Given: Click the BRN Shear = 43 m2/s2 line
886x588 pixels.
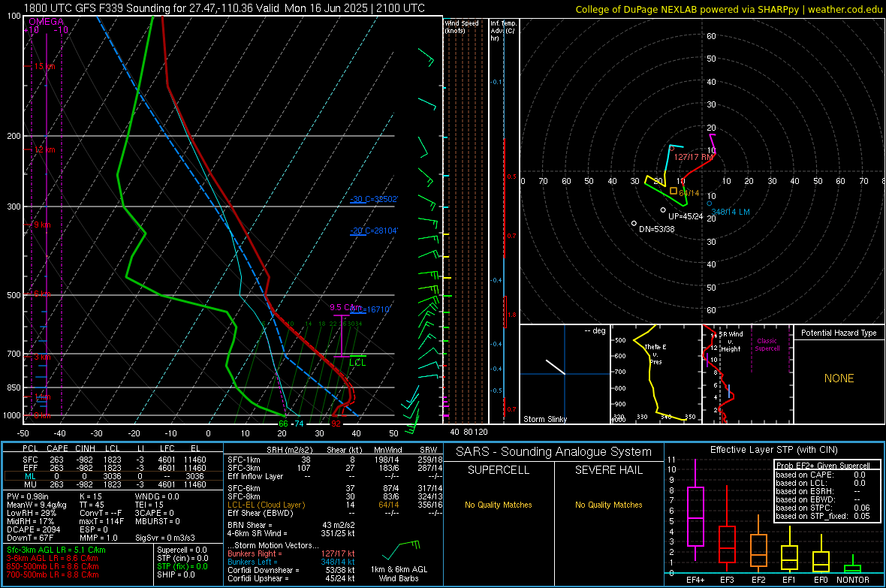Looking at the screenshot, I should 291,525.
